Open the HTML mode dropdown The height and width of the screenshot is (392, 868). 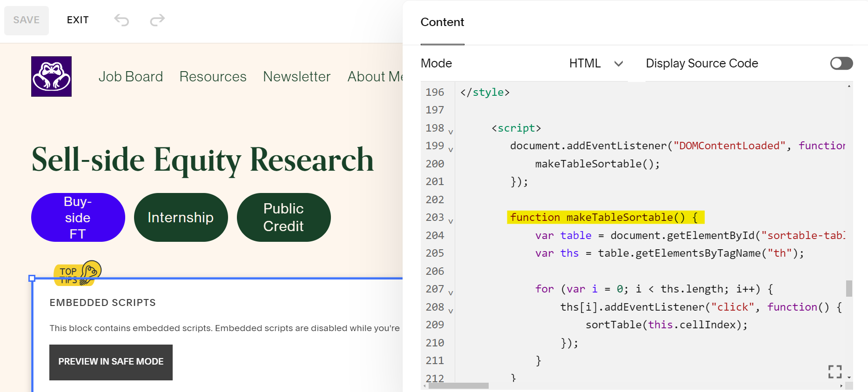[595, 63]
